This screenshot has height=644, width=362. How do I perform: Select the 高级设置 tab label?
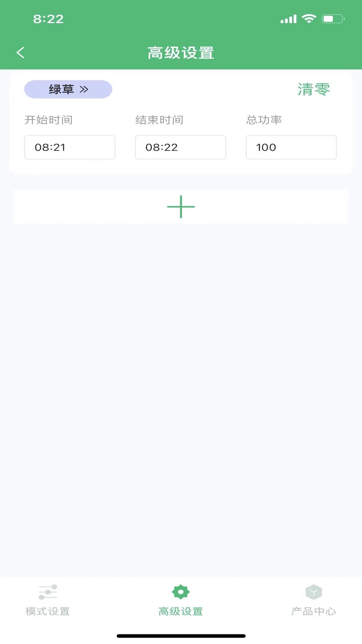pos(181,611)
